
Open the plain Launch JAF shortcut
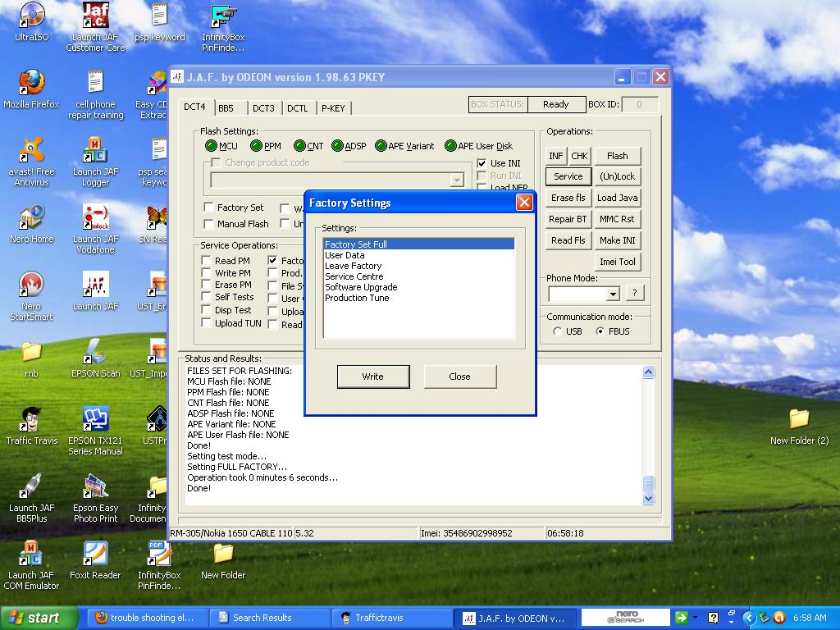coord(95,291)
